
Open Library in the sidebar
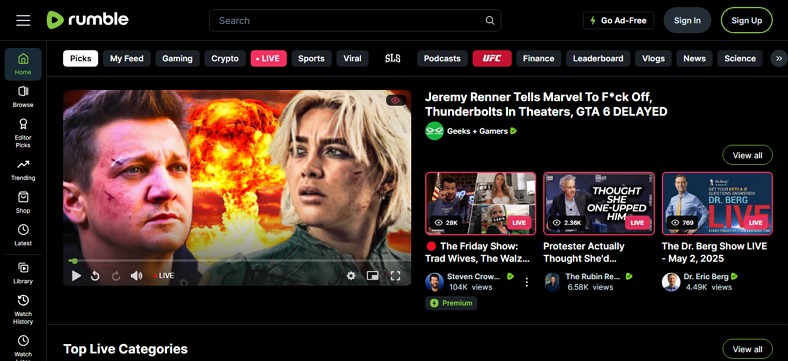point(23,274)
